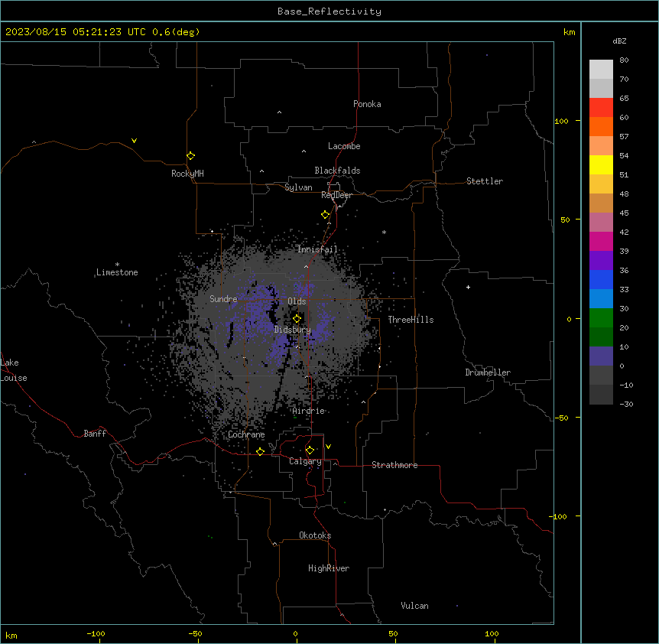Viewport: 659px width, 644px height.
Task: Click the white plus marker north of Drumheller
Action: click(x=468, y=287)
